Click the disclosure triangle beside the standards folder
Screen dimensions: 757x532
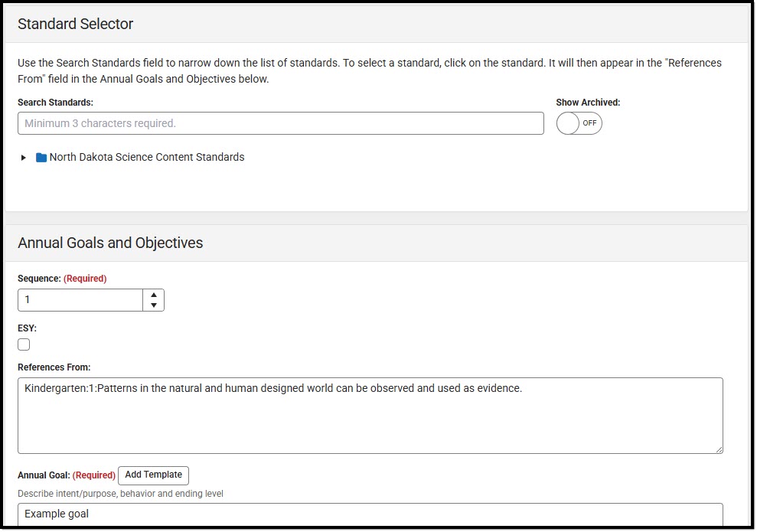pyautogui.click(x=23, y=158)
